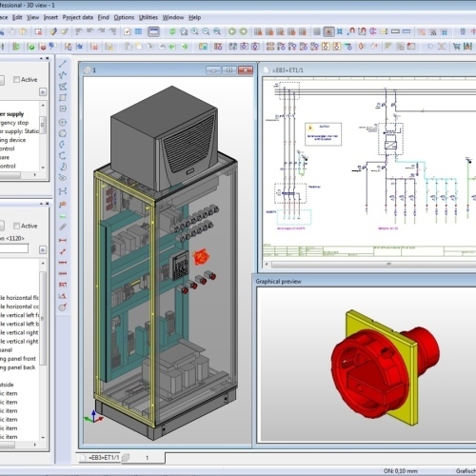The height and width of the screenshot is (476, 476).
Task: Select 'ing device' item in upper list
Action: [12, 140]
